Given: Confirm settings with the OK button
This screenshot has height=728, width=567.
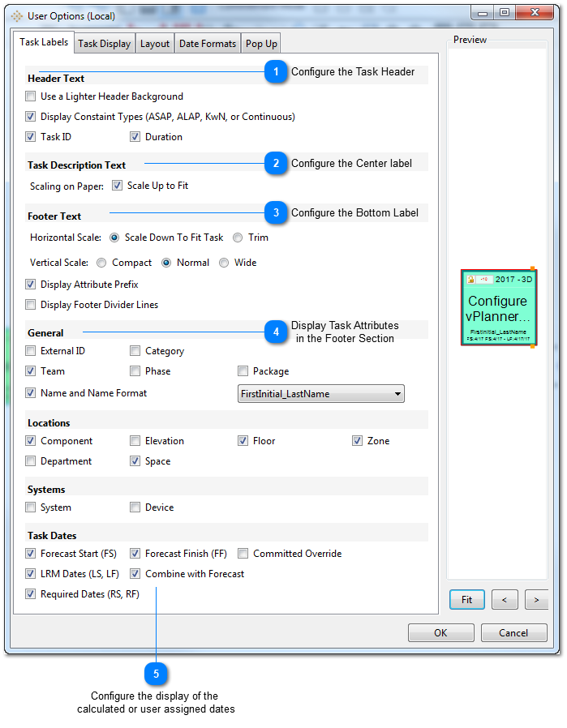Looking at the screenshot, I should [440, 633].
